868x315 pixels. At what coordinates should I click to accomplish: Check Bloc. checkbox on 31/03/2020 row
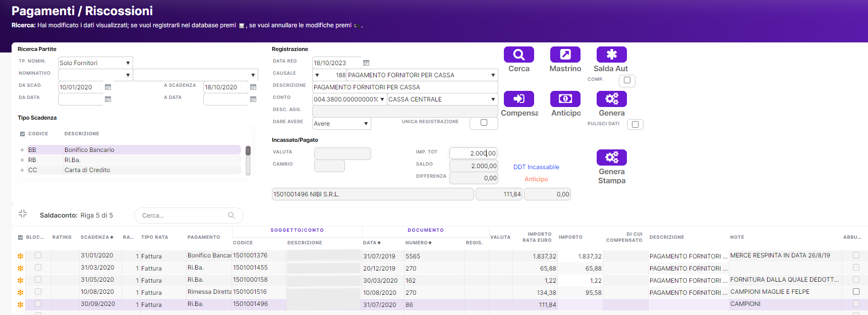click(x=38, y=268)
